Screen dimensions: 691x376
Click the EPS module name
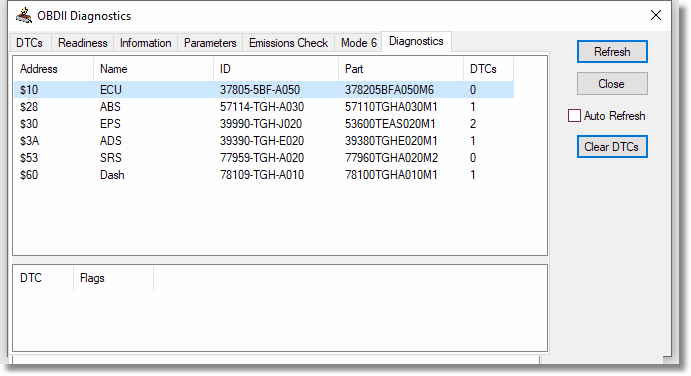110,124
